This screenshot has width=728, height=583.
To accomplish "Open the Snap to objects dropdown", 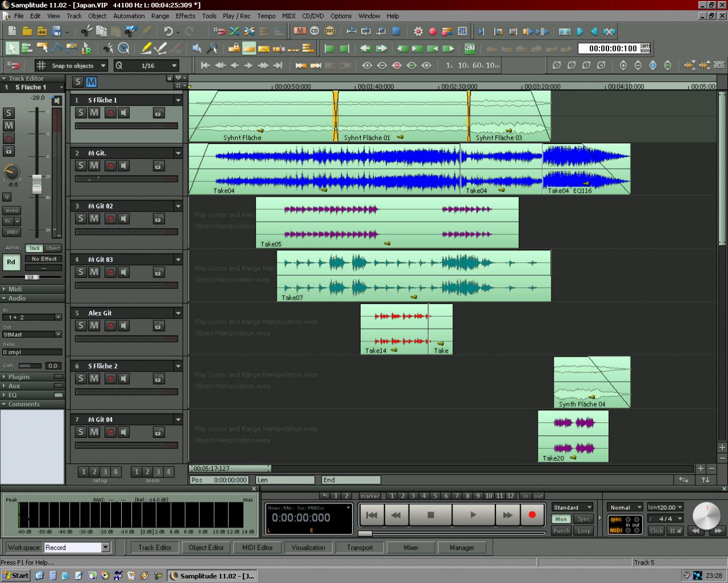I will (103, 66).
